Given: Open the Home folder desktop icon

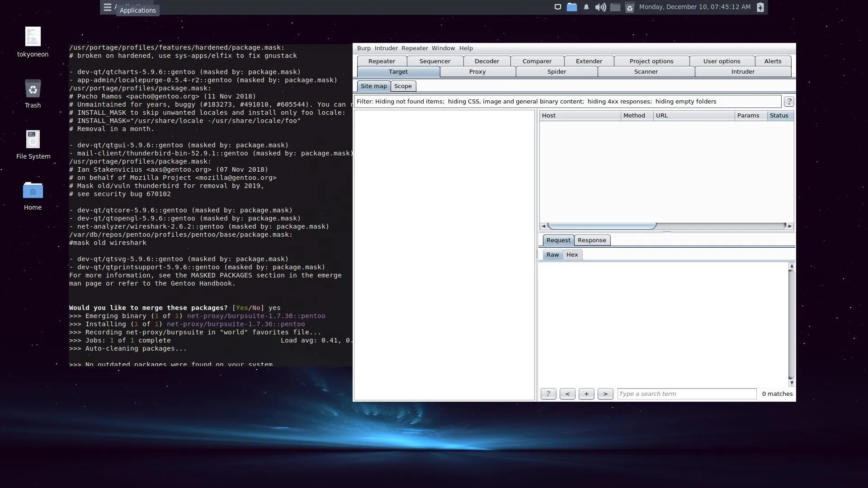Looking at the screenshot, I should (x=33, y=196).
